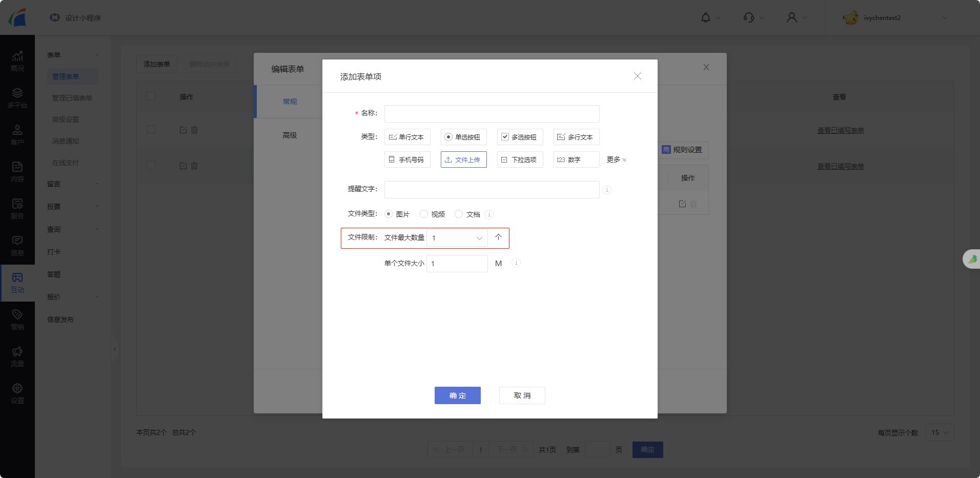This screenshot has width=980, height=478.
Task: Click the info icon beside file size M
Action: [x=516, y=263]
